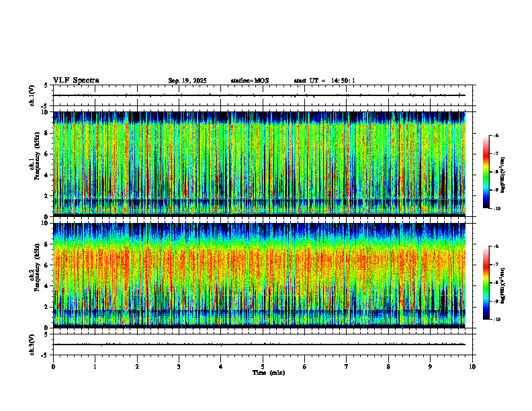This screenshot has width=532, height=411.
Task: Click the "4" minute tick on the time axis
Action: [221, 367]
